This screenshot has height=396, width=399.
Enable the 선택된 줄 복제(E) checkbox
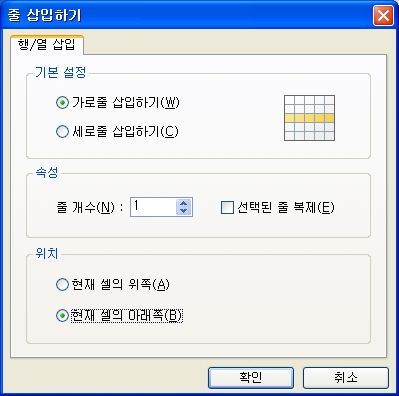point(227,207)
